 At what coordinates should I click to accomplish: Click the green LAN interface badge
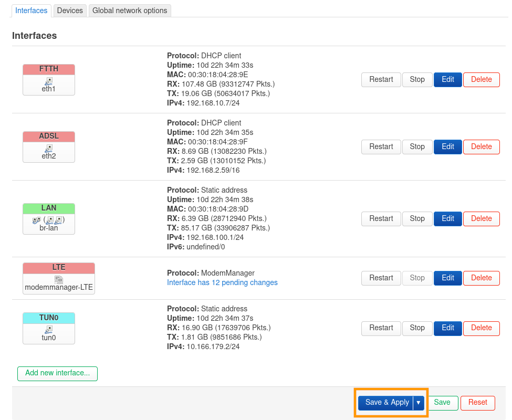49,208
